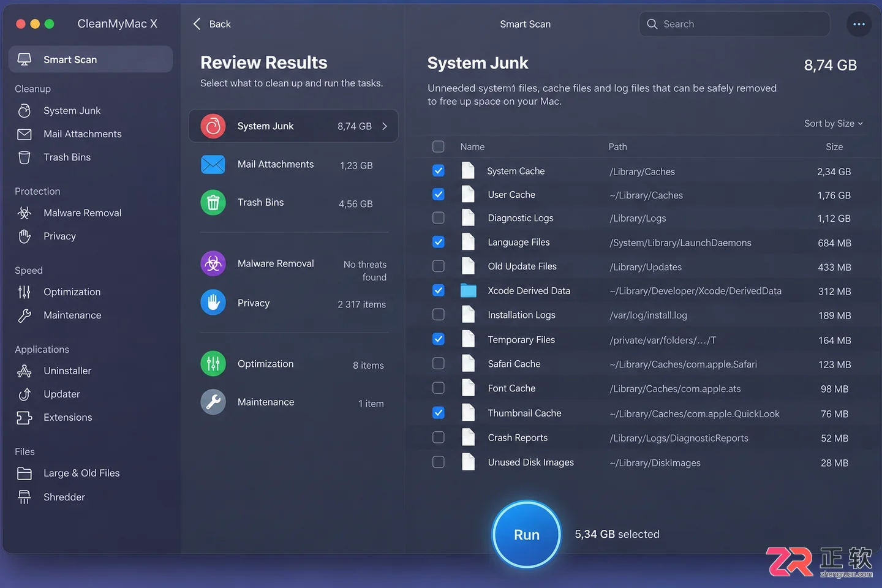Enable the Diagnostic Logs checkbox

(x=439, y=217)
